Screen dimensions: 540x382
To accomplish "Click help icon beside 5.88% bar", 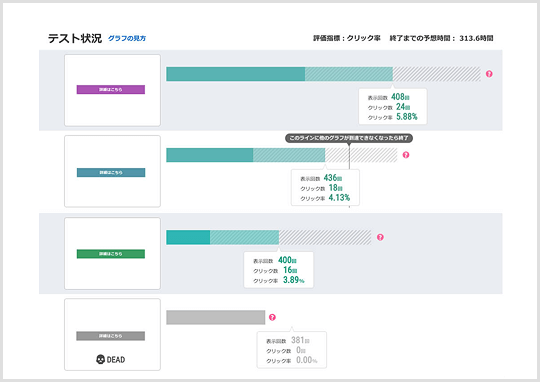I will (x=489, y=74).
